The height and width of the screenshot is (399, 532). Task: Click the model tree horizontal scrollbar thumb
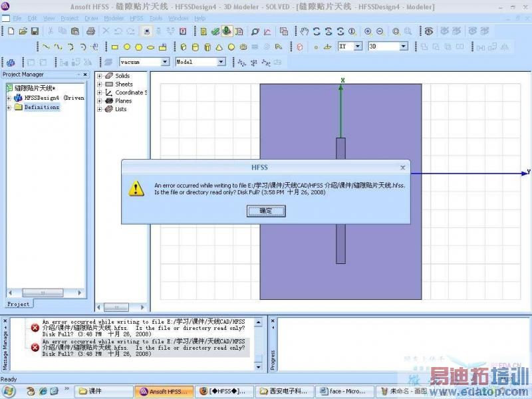coord(116,307)
